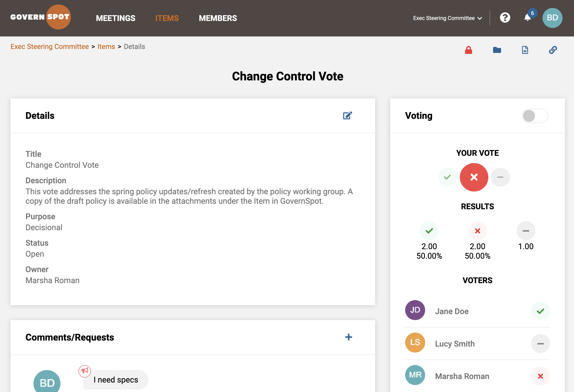
Task: Open help question mark icon
Action: pos(505,18)
